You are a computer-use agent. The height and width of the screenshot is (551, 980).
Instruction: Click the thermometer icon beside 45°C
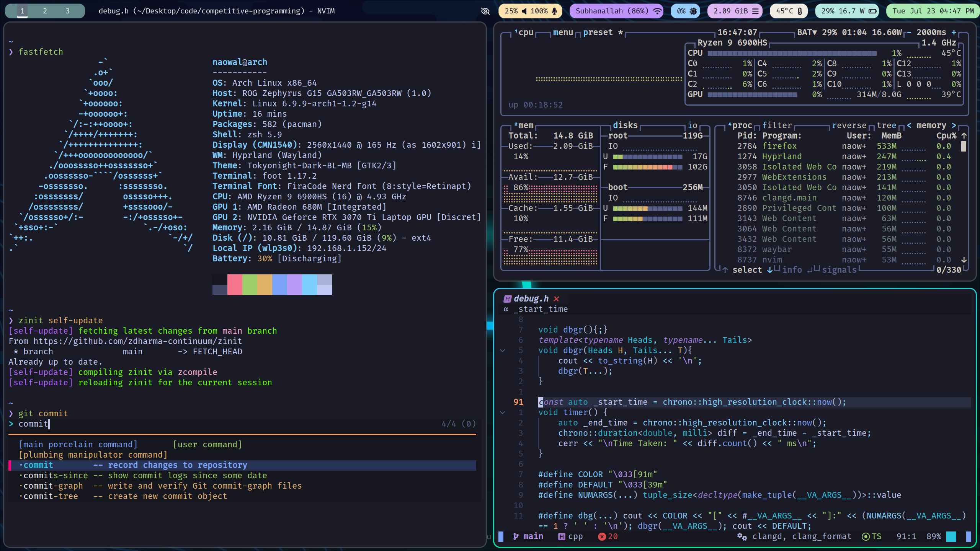tap(800, 11)
